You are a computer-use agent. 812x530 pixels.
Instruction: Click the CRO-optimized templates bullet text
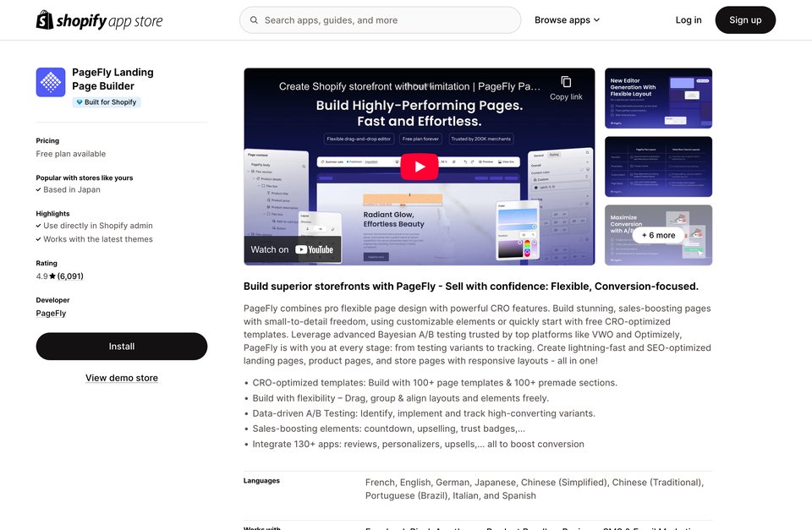click(x=435, y=382)
